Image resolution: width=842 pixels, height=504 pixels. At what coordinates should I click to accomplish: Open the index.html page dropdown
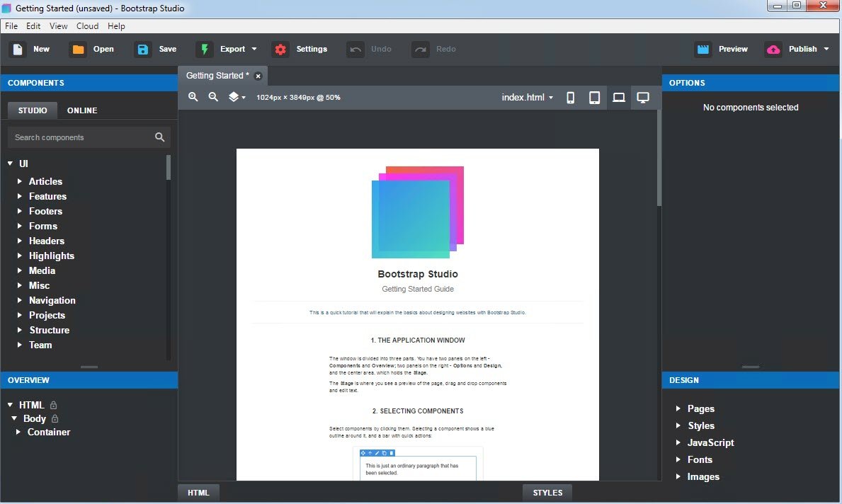coord(528,97)
